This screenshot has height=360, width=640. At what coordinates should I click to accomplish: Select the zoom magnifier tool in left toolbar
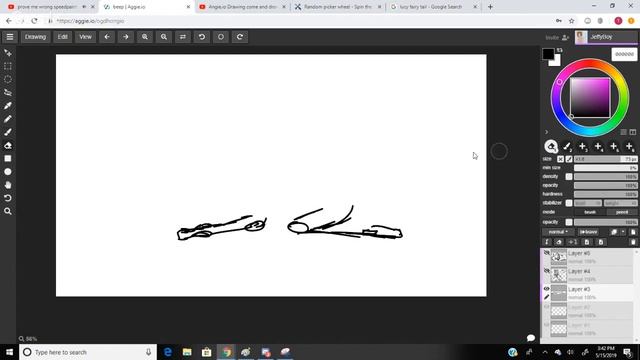8,211
